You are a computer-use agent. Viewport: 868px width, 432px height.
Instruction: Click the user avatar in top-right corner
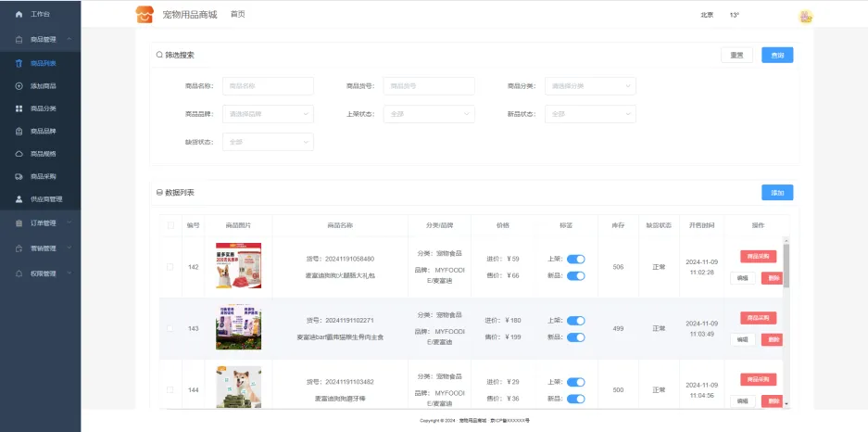805,16
